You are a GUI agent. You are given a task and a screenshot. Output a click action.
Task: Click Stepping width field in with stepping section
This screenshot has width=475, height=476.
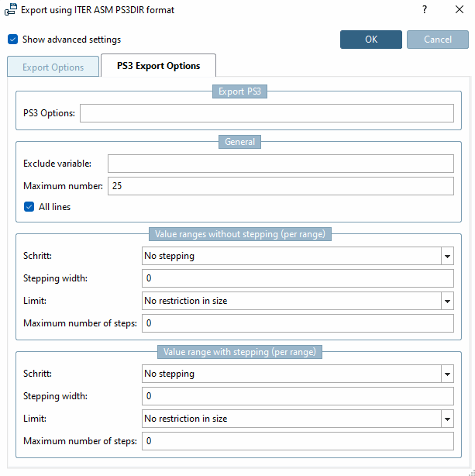[x=298, y=397]
